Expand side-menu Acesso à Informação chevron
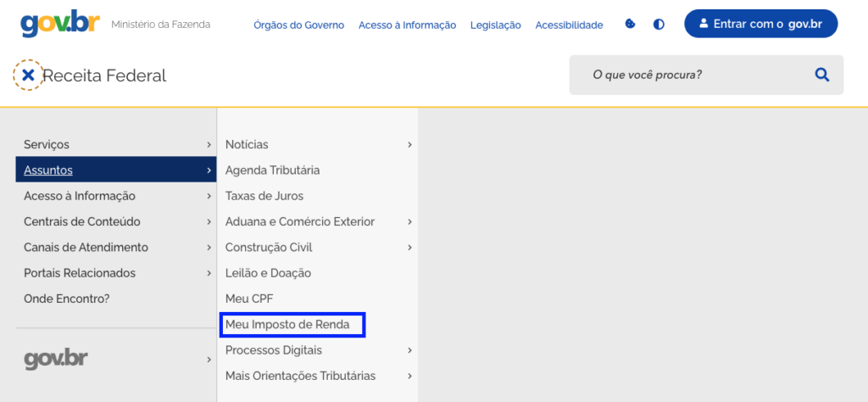 coord(209,196)
